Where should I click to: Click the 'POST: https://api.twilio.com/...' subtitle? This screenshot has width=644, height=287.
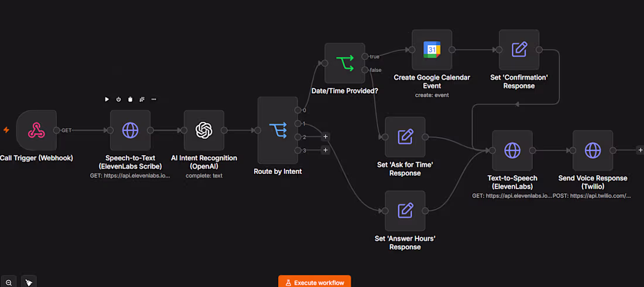[x=592, y=196]
